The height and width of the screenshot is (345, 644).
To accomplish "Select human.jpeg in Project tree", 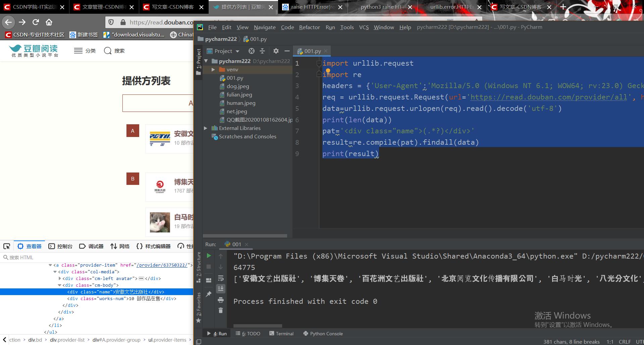I will point(241,103).
